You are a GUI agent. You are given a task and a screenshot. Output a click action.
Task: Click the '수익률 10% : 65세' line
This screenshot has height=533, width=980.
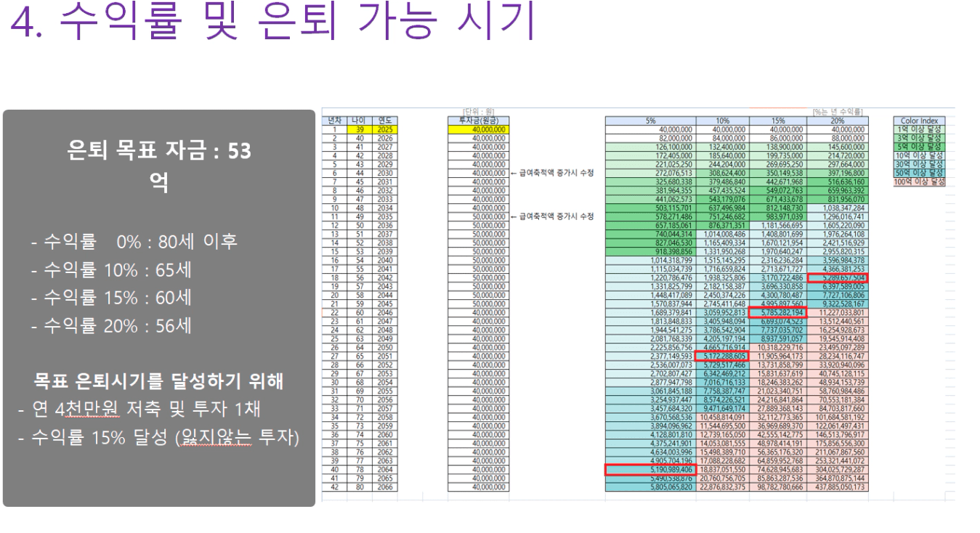[111, 269]
